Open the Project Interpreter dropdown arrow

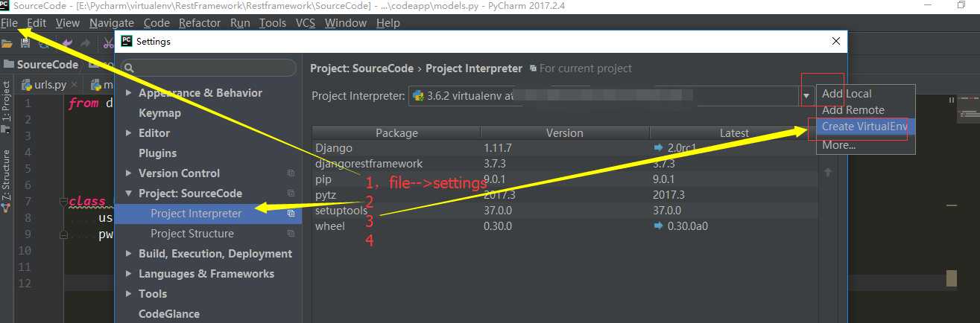coord(806,95)
